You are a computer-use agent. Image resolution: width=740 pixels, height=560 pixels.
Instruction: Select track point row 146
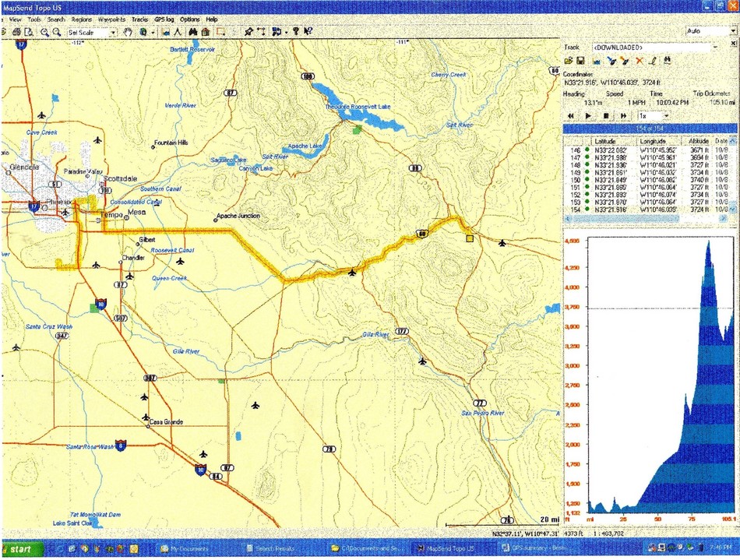pyautogui.click(x=647, y=150)
